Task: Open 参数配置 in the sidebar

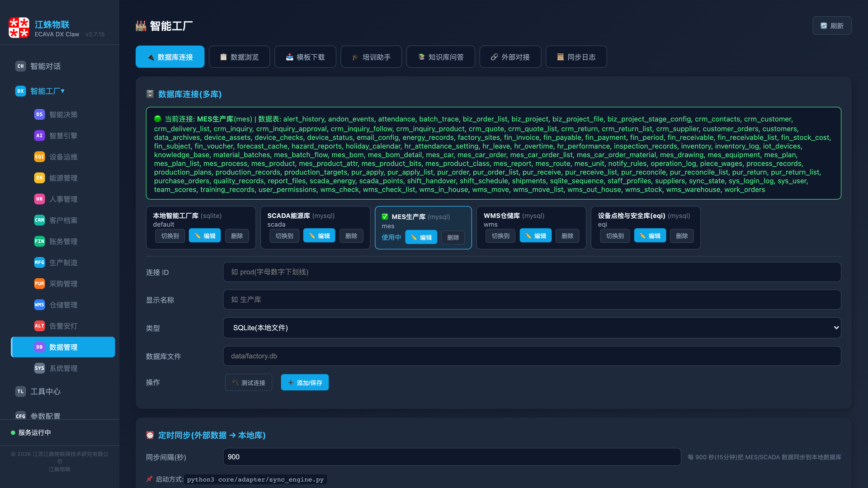Action: [x=45, y=415]
